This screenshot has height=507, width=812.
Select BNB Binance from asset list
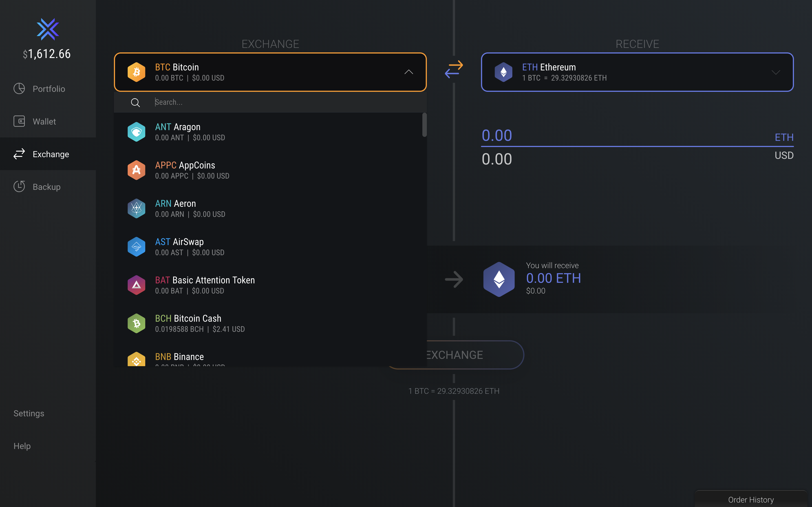179,357
